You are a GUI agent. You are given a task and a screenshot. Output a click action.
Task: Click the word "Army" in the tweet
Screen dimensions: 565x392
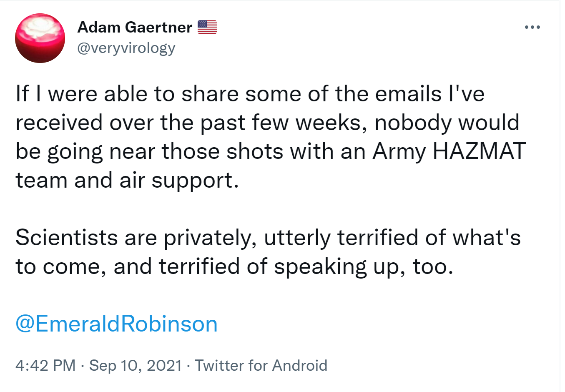pyautogui.click(x=399, y=152)
